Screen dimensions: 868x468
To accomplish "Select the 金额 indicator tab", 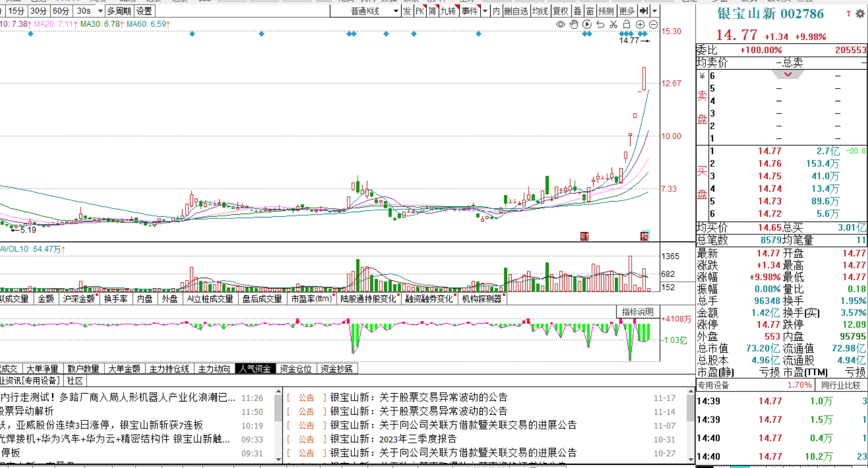I will pos(46,299).
